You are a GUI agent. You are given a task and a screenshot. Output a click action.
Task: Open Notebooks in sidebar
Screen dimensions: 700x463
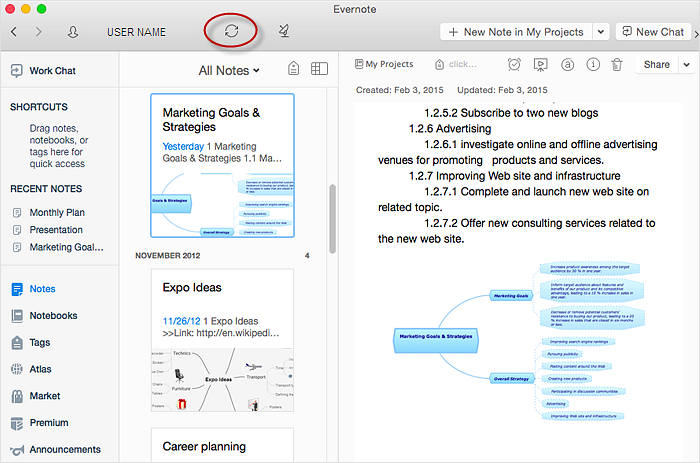click(x=45, y=316)
